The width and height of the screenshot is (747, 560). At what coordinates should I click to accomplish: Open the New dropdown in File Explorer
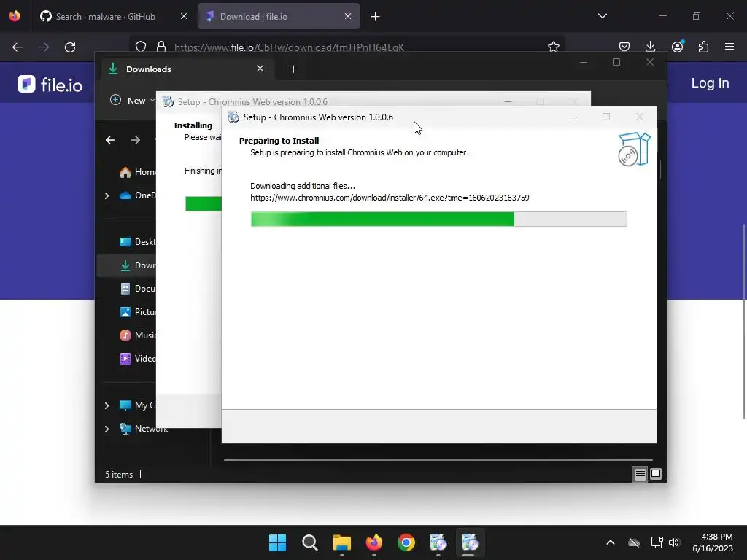pos(132,100)
